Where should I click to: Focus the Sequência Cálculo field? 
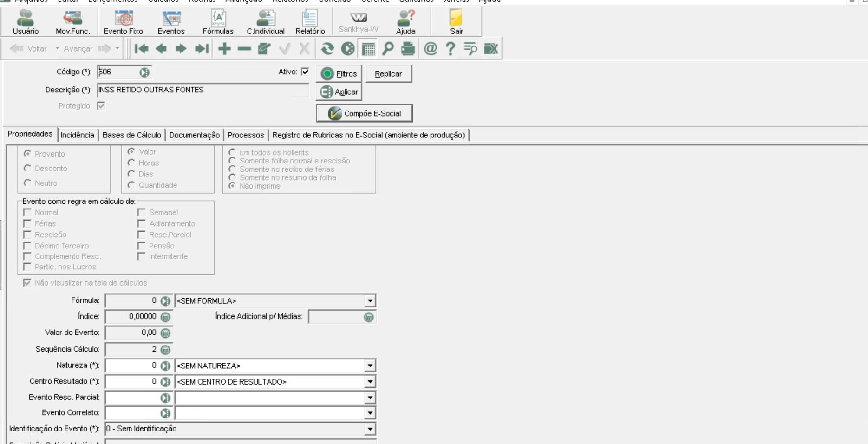coord(132,349)
